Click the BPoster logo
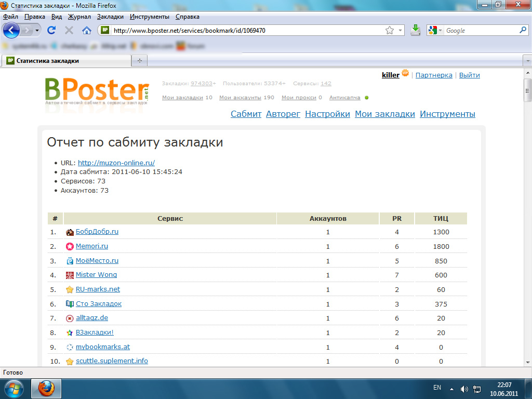Image resolution: width=532 pixels, height=399 pixels. [x=97, y=91]
